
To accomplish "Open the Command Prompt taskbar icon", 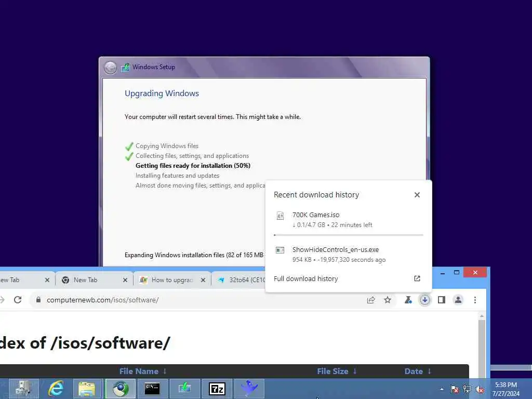I will (152, 389).
